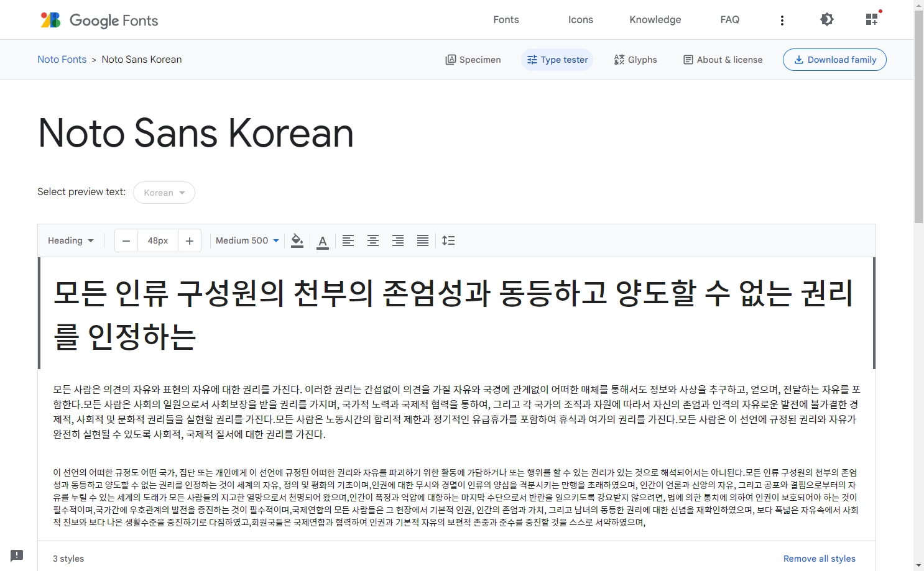Click the Specimen tab icon
This screenshot has width=924, height=571.
451,60
